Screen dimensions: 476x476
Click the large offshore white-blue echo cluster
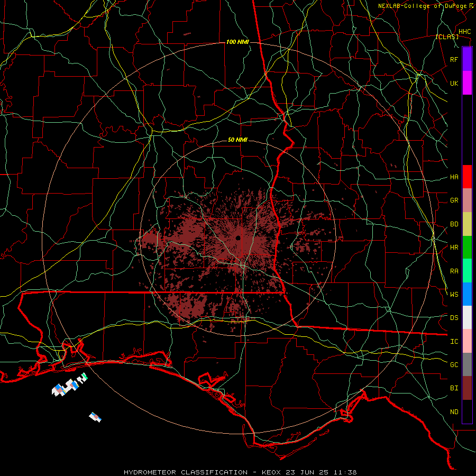click(x=69, y=385)
